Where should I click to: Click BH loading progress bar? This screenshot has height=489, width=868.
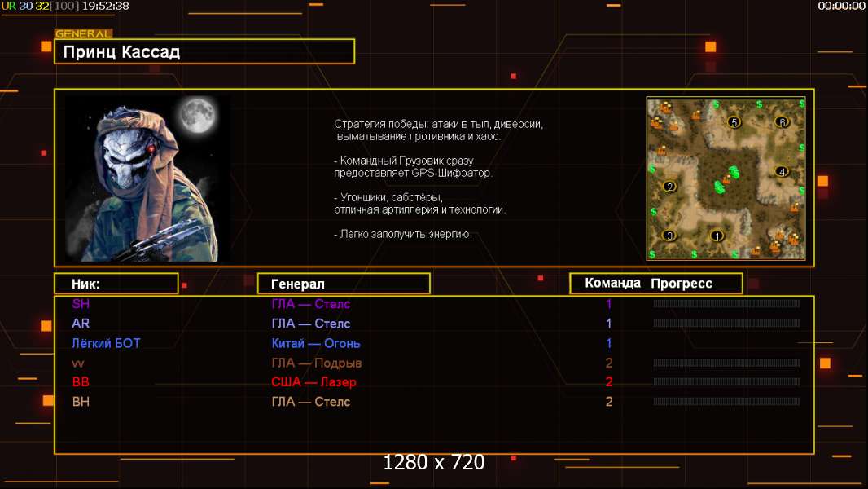pyautogui.click(x=726, y=402)
